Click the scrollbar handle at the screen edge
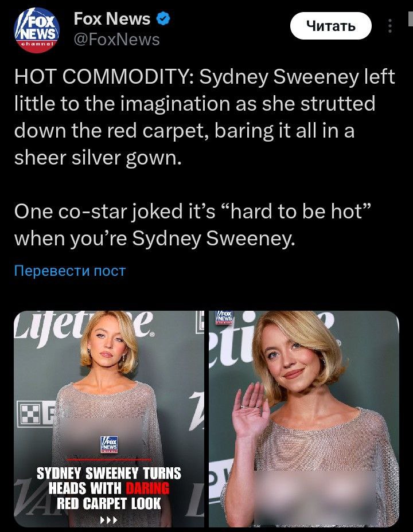 [411, 18]
